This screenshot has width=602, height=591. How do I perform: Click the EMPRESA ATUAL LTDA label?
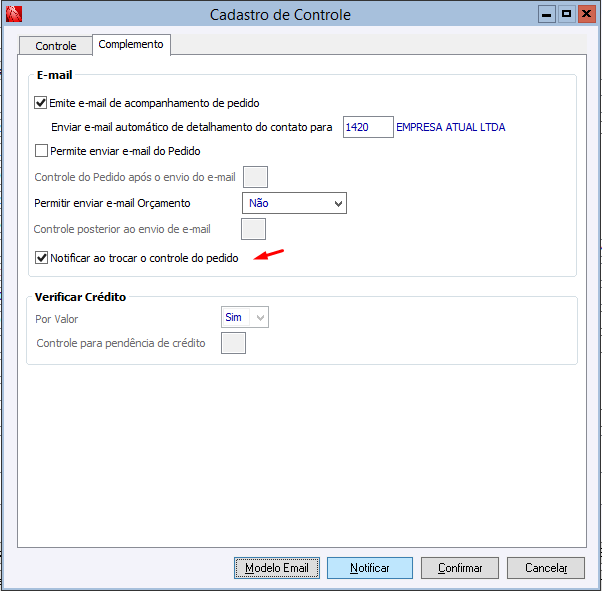(x=450, y=127)
